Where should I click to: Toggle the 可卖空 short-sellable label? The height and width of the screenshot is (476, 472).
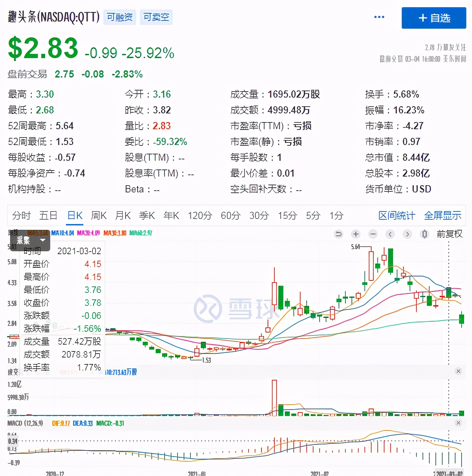coord(156,17)
